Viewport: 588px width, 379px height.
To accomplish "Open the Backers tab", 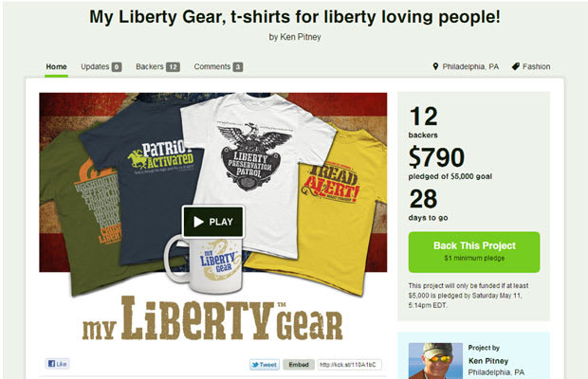I will click(x=150, y=66).
